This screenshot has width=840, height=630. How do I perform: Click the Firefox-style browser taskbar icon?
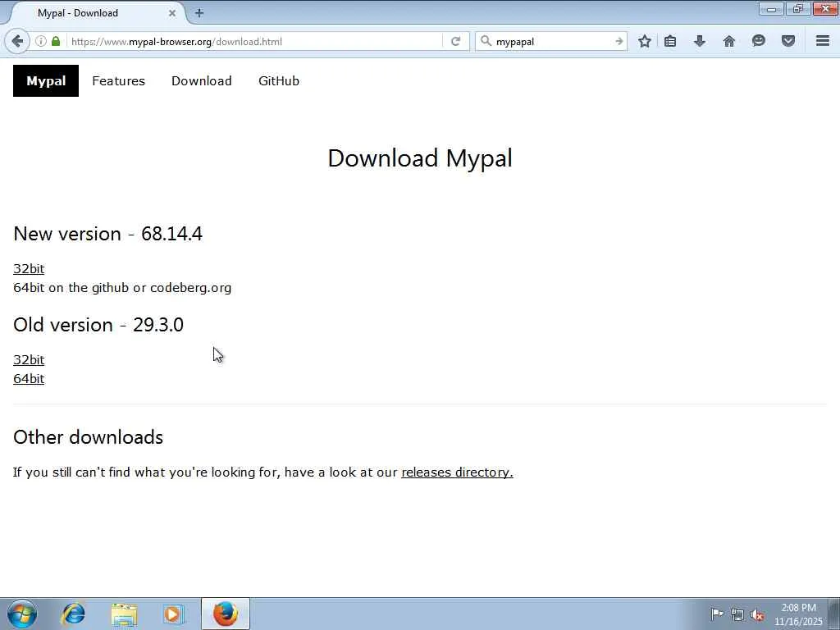226,614
